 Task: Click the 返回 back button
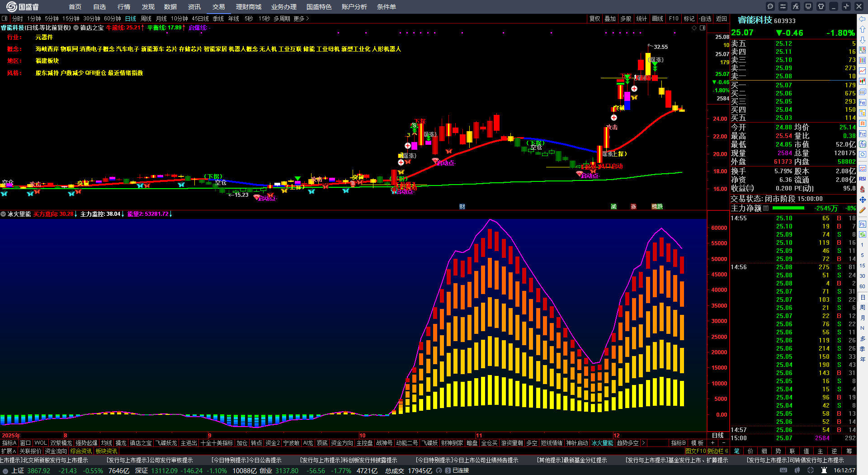722,19
